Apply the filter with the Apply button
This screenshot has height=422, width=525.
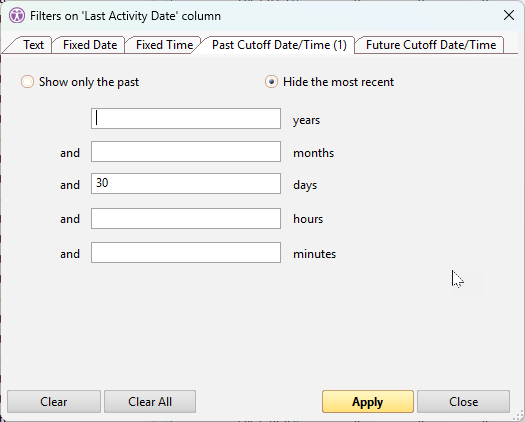click(368, 402)
